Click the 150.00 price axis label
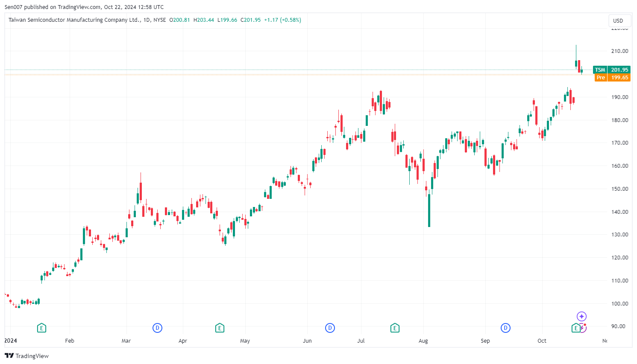The width and height of the screenshot is (637, 364). pyautogui.click(x=619, y=189)
